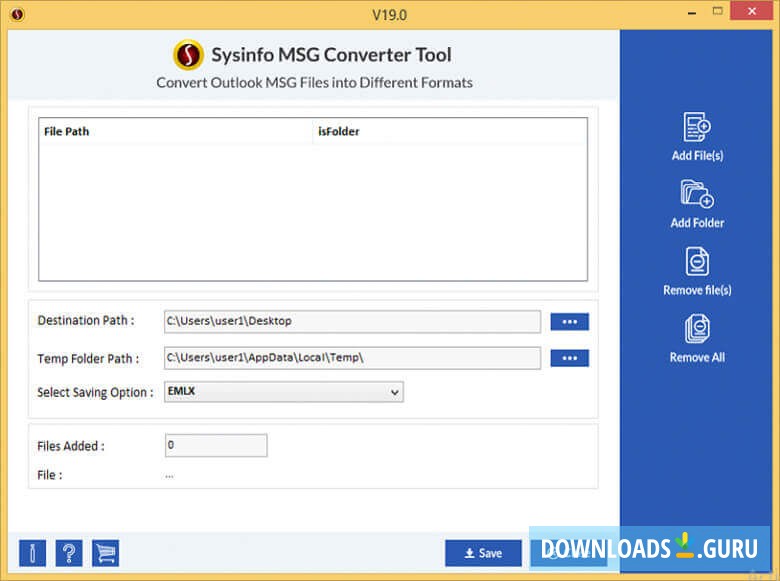This screenshot has width=780, height=581.
Task: Maximize the V19.0 window
Action: click(x=717, y=11)
